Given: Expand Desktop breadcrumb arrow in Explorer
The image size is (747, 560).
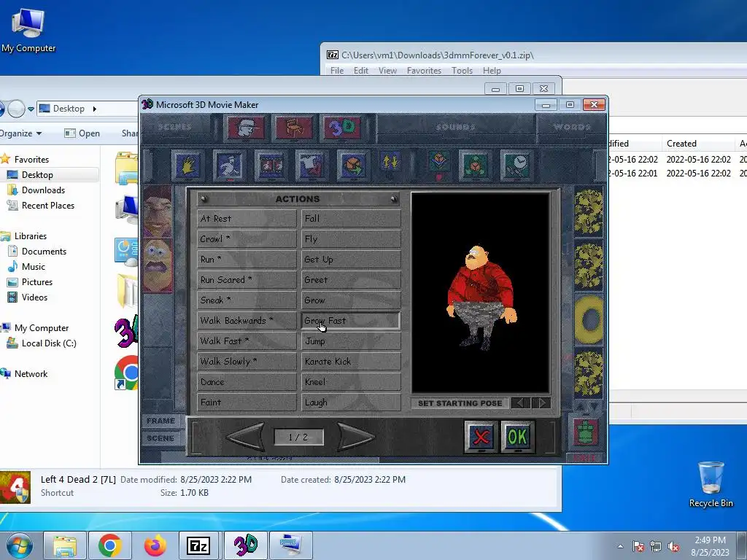Looking at the screenshot, I should pyautogui.click(x=94, y=109).
